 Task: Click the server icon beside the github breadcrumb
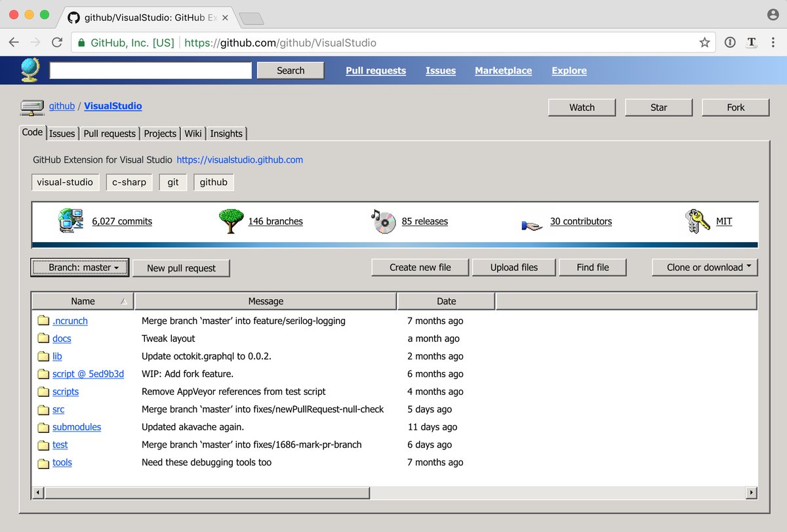point(31,106)
